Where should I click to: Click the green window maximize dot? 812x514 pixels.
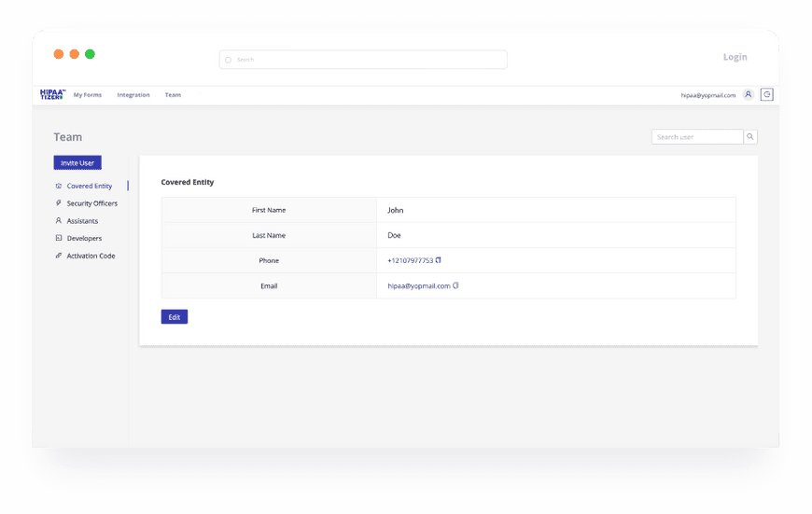[90, 54]
